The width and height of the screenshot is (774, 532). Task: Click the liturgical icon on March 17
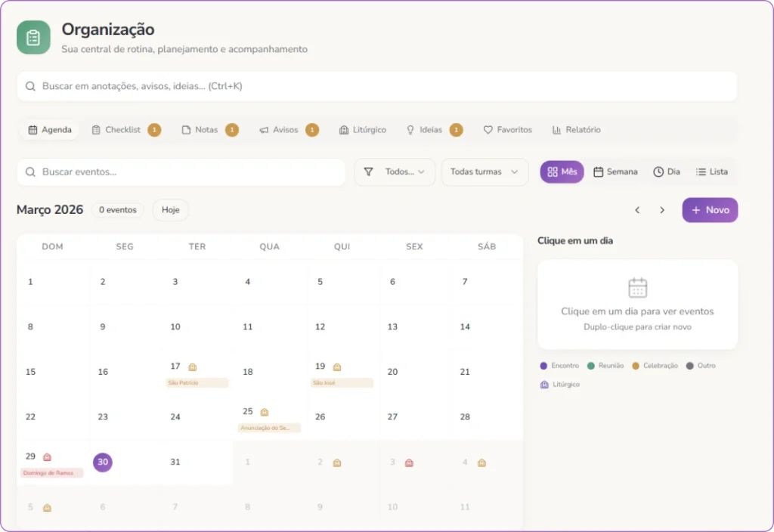[x=193, y=367]
